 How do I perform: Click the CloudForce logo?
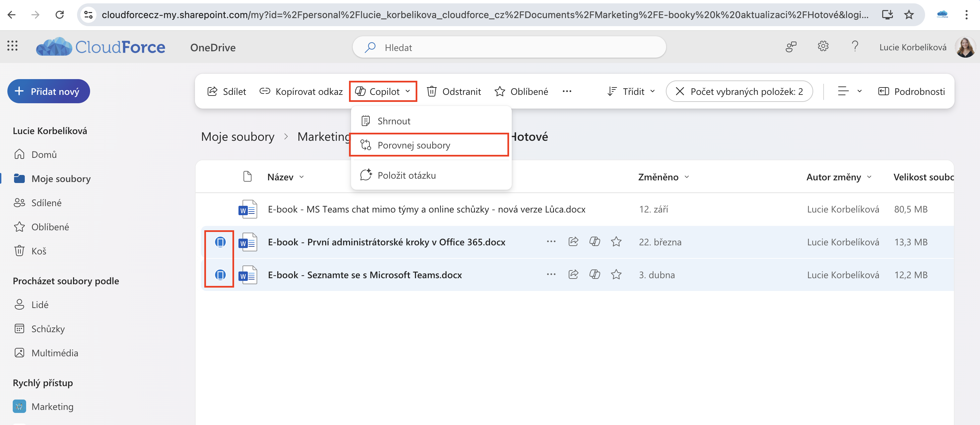[x=100, y=47]
